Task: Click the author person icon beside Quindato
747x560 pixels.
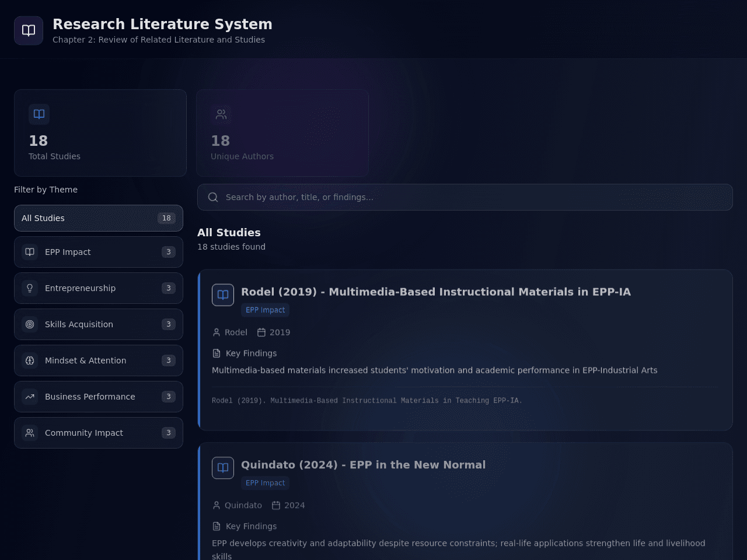Action: point(217,505)
